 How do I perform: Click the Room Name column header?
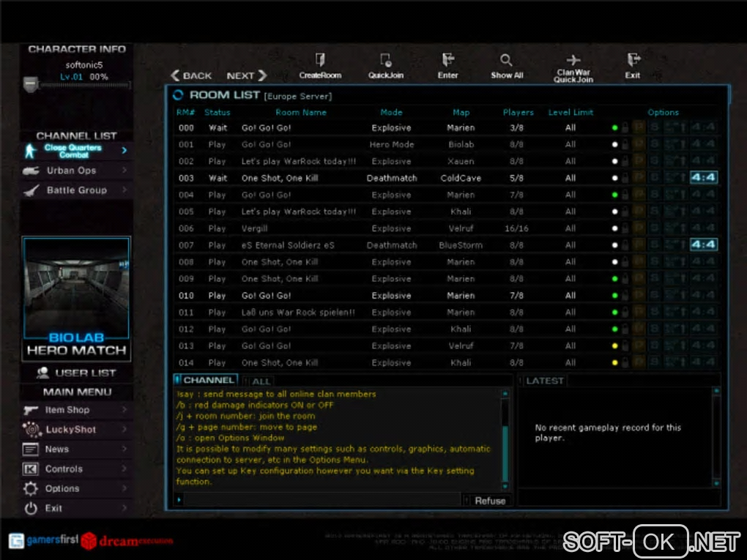coord(300,113)
